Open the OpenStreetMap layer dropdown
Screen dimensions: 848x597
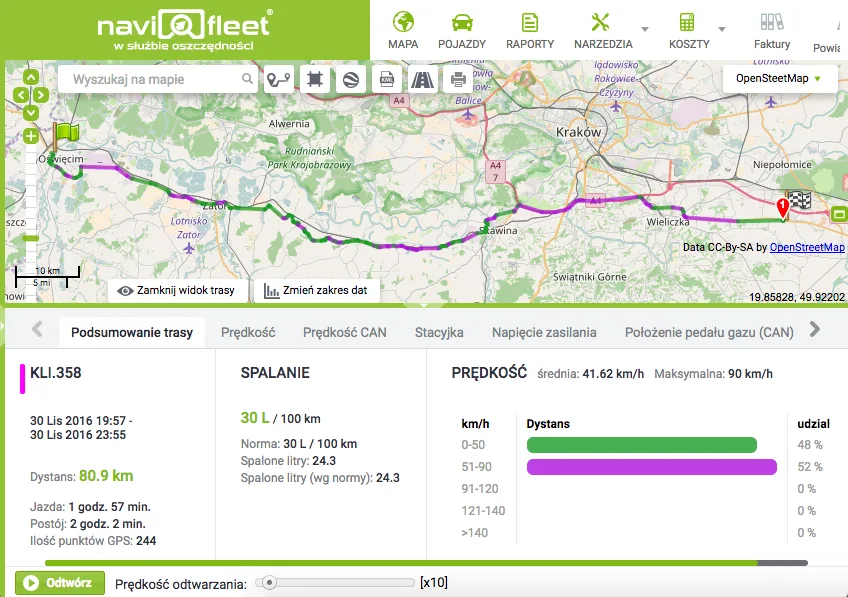click(780, 78)
